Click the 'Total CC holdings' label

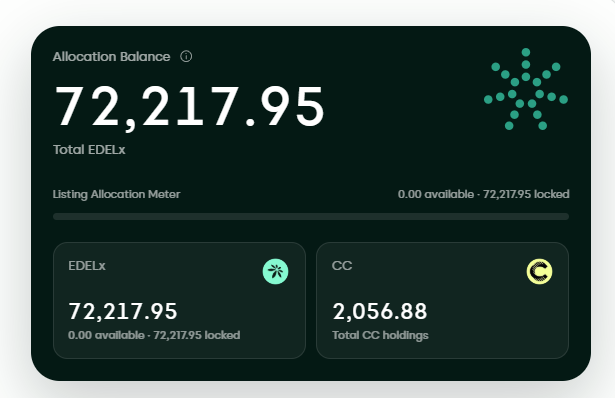tap(380, 336)
